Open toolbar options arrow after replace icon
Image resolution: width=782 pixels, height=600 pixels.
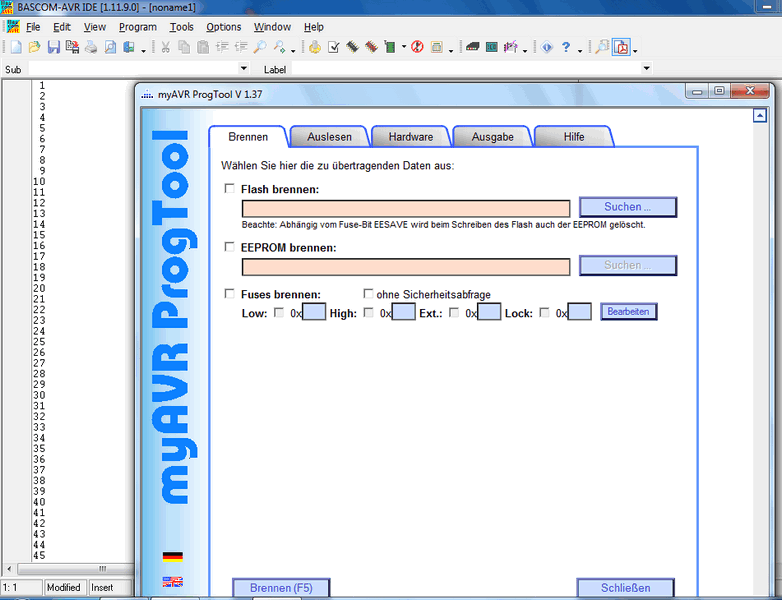[293, 50]
